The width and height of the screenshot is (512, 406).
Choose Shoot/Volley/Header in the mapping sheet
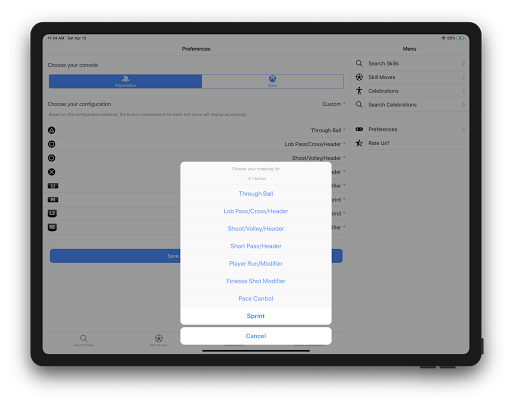[x=256, y=229]
